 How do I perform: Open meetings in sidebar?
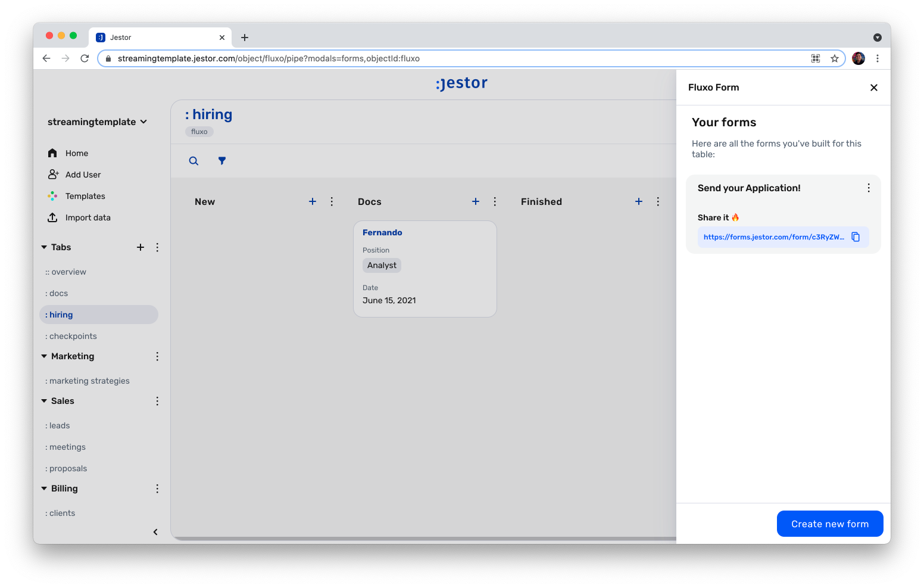pyautogui.click(x=99, y=447)
